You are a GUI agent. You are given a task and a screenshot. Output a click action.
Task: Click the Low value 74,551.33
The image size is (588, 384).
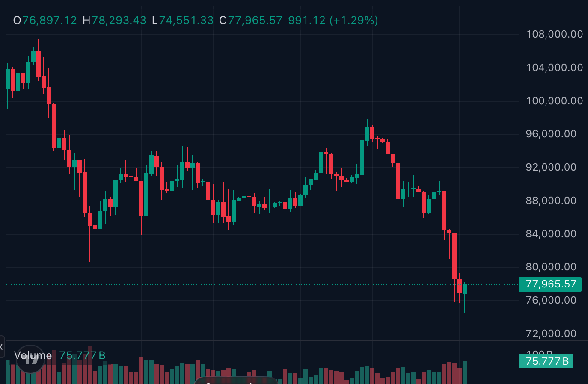pos(186,20)
